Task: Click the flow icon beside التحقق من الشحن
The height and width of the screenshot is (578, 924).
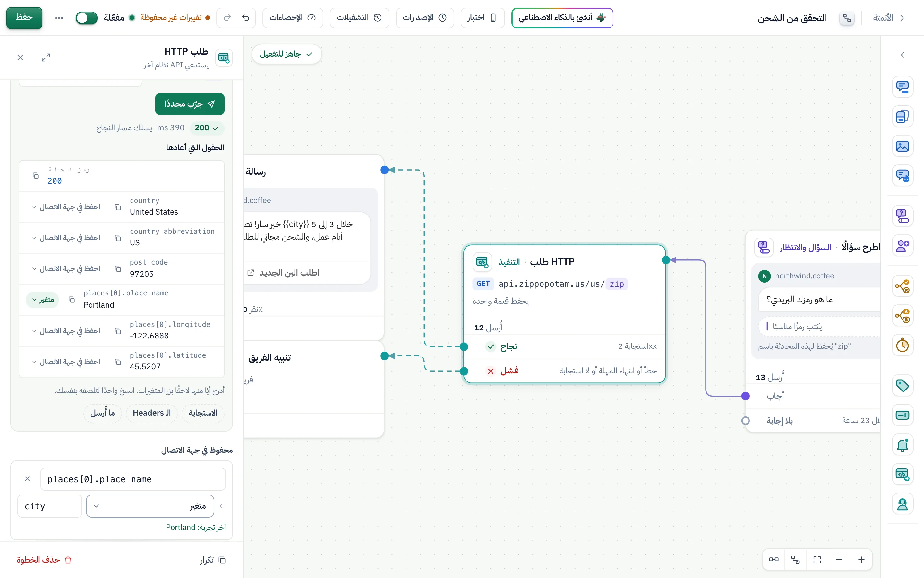Action: click(847, 18)
